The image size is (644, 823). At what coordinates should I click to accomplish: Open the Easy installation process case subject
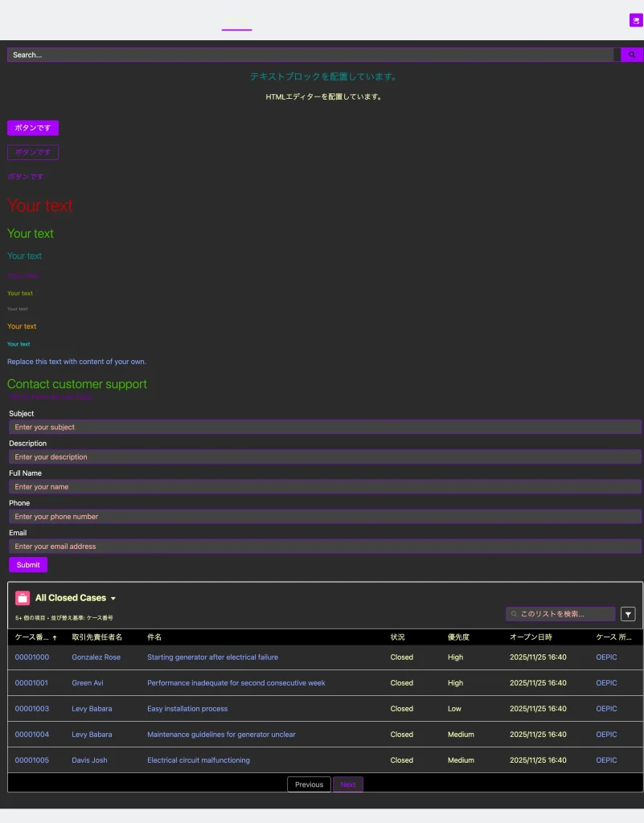click(187, 709)
